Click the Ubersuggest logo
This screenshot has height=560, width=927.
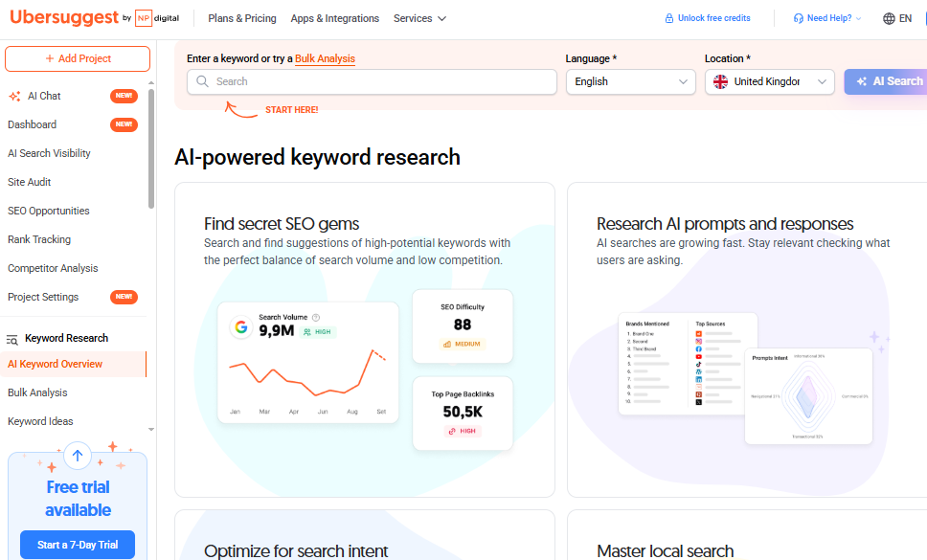click(x=64, y=17)
